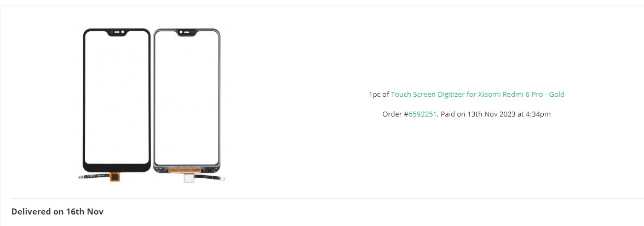Click the black cable tail right of gray panel

210,177
